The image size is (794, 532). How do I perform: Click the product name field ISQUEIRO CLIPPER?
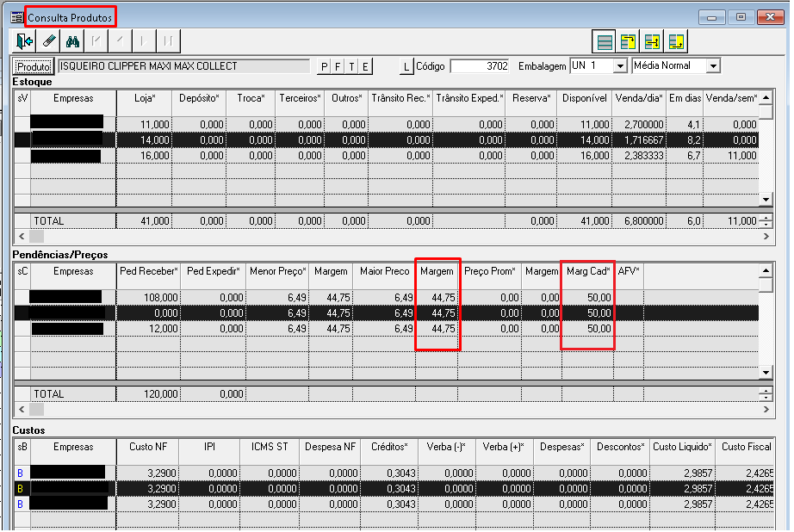(x=183, y=66)
